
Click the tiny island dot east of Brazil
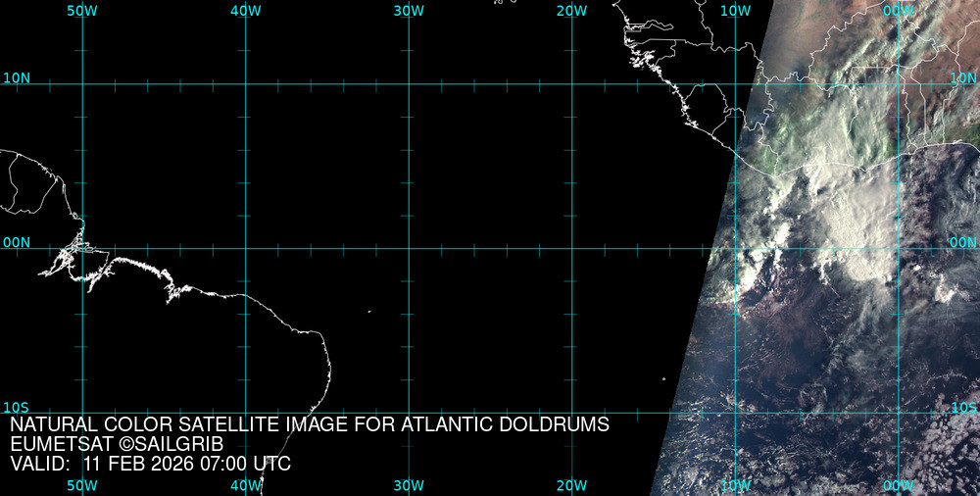tap(369, 313)
